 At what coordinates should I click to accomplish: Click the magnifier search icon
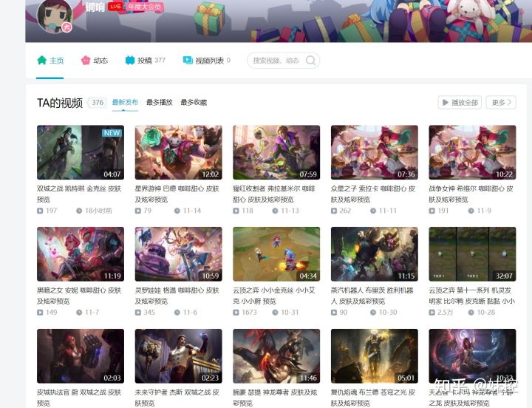(310, 61)
